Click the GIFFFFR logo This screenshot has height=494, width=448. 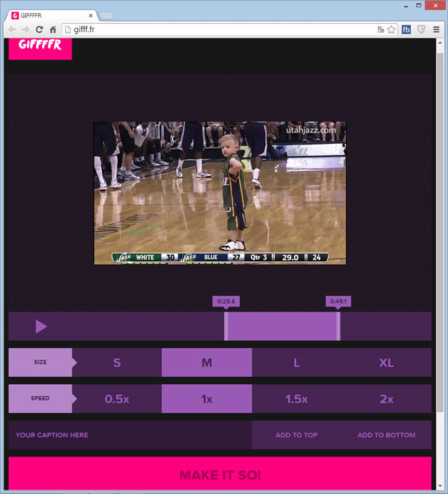point(40,46)
